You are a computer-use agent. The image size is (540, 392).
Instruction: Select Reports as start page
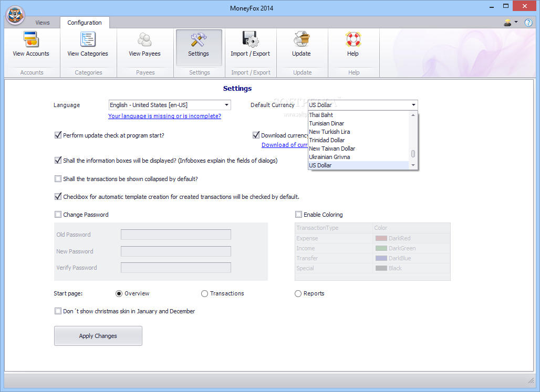click(x=298, y=293)
